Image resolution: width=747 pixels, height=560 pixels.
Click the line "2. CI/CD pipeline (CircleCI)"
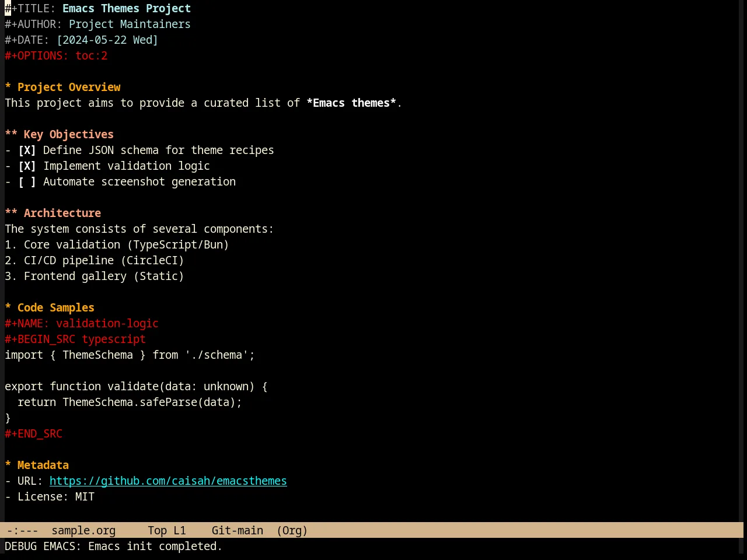click(95, 260)
